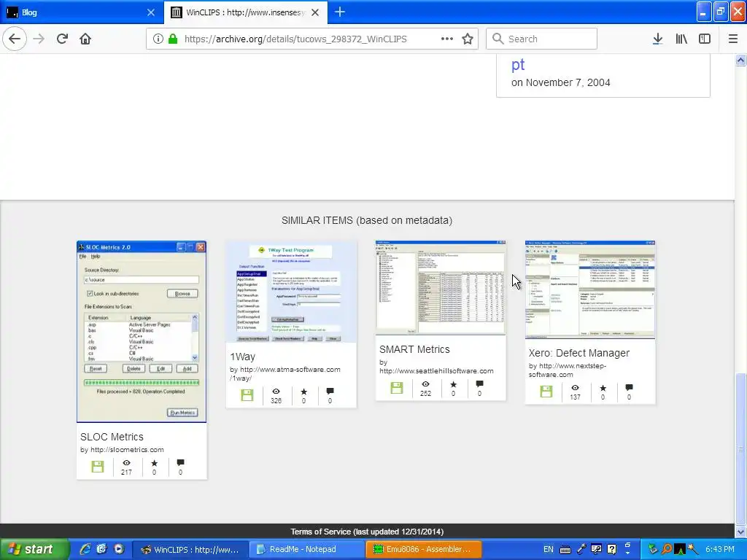The image size is (747, 560).
Task: Show site information icon in address bar
Action: [x=158, y=39]
